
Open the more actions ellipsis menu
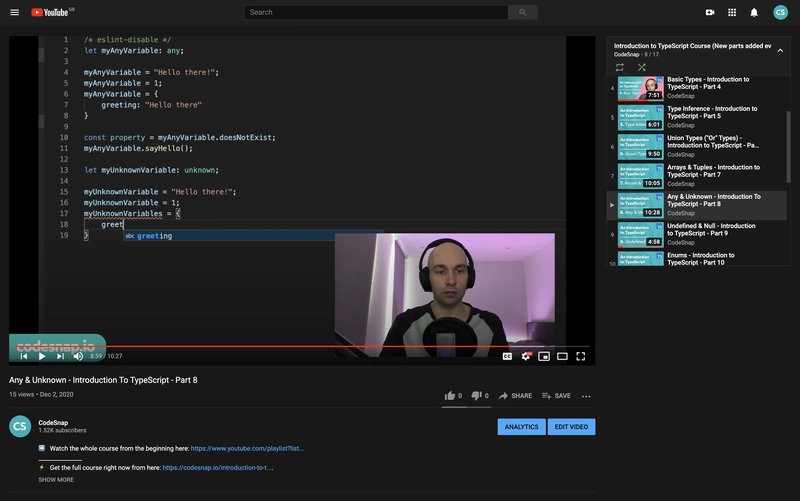tap(586, 396)
